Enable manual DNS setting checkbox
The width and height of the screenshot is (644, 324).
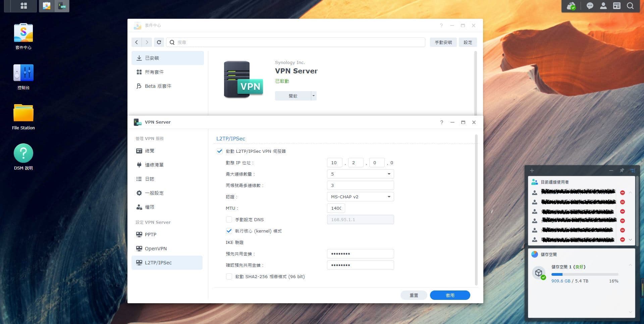[x=229, y=219]
